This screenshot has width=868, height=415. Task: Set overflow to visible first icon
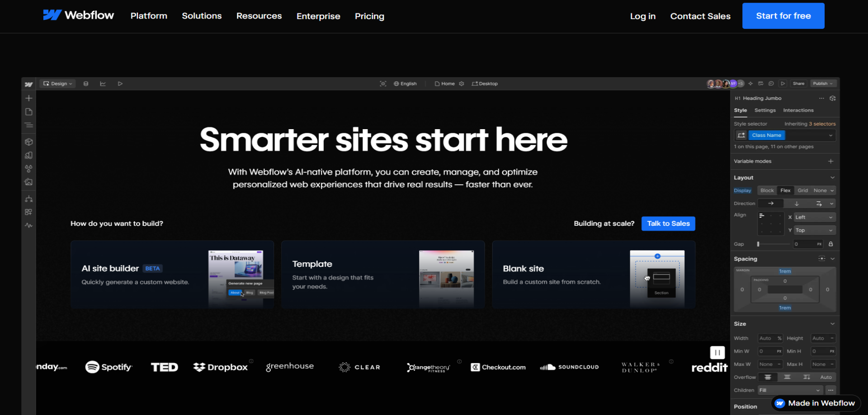coord(768,377)
